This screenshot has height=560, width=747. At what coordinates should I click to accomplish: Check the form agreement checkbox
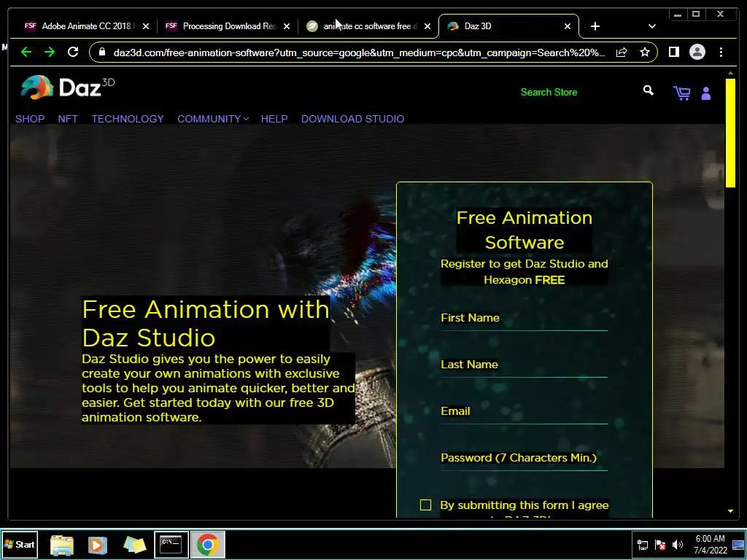[x=425, y=505]
